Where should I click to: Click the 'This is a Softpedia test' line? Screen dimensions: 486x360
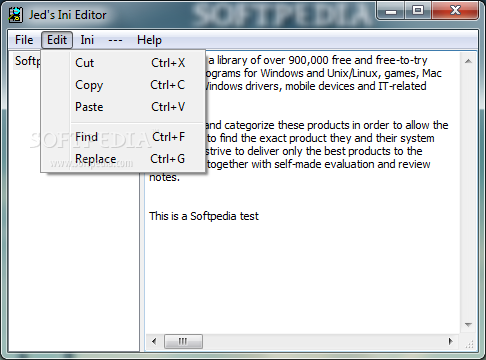click(204, 216)
